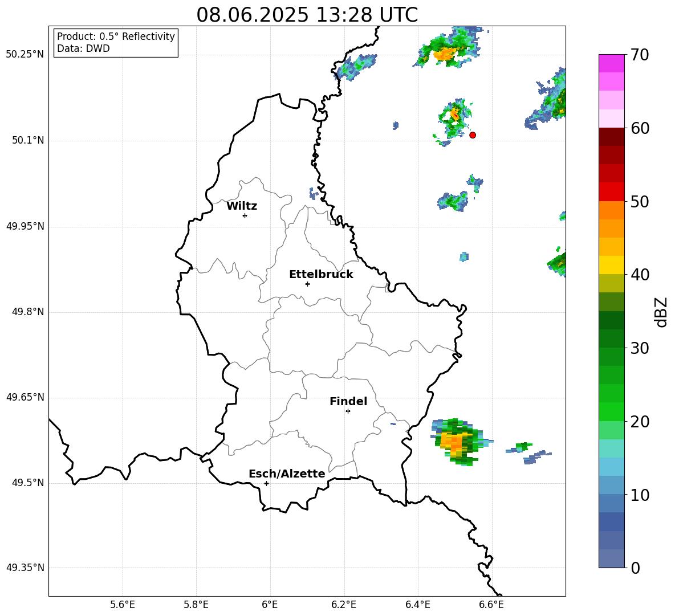Click the 70 tick on the colorbar

[640, 55]
